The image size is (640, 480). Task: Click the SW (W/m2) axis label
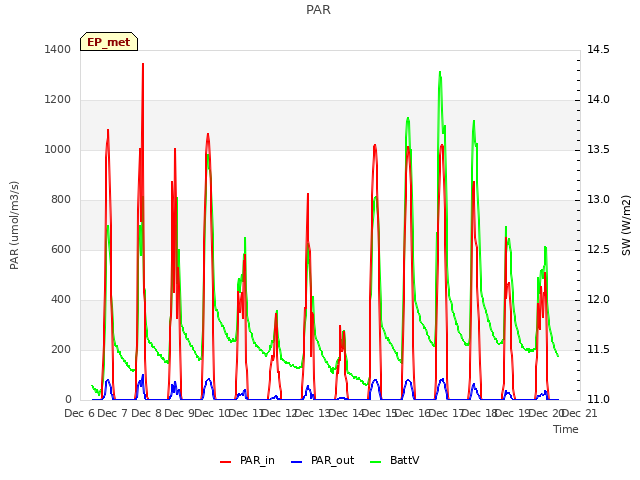point(626,225)
